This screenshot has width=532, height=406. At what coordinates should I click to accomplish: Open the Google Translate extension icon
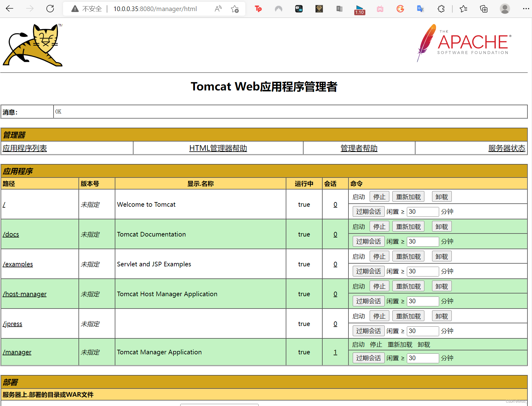[421, 9]
